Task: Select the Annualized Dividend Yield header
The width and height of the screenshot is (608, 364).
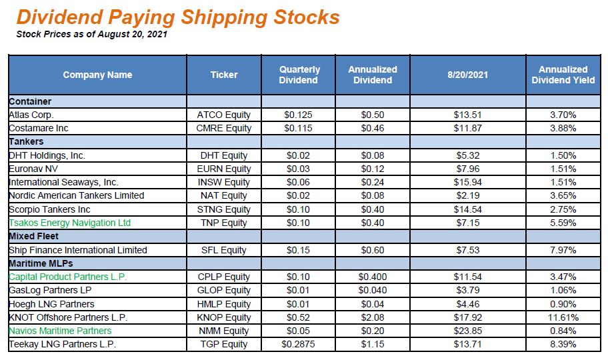Action: point(563,75)
